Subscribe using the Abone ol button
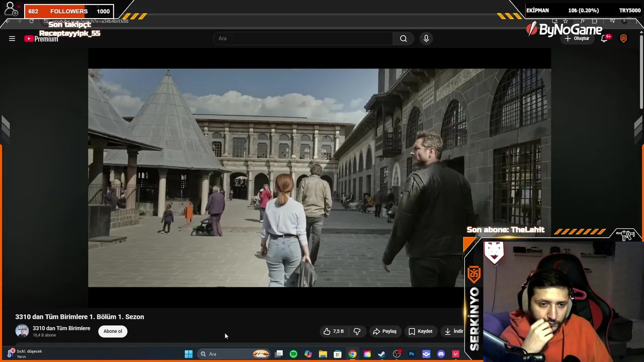This screenshot has height=362, width=644. point(113,331)
